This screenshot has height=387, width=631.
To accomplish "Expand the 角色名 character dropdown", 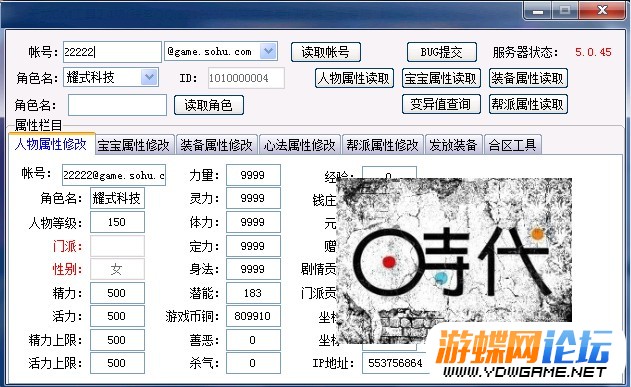I will click(149, 77).
